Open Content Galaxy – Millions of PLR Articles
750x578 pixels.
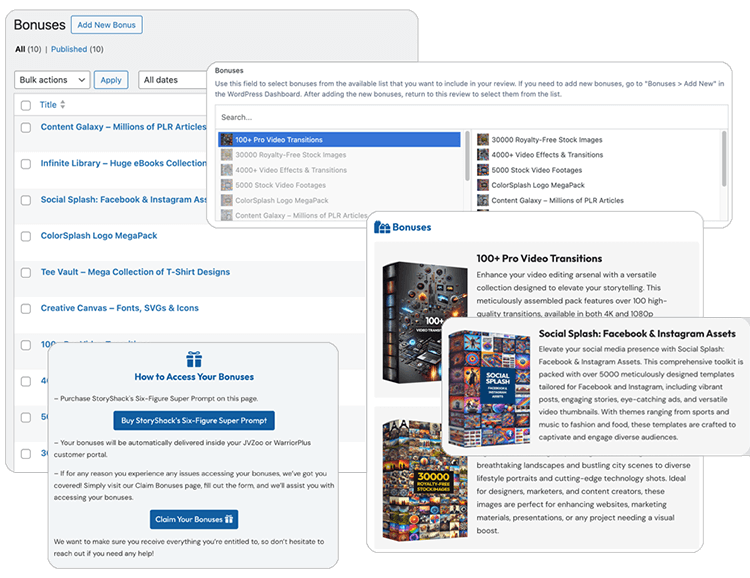coord(123,127)
